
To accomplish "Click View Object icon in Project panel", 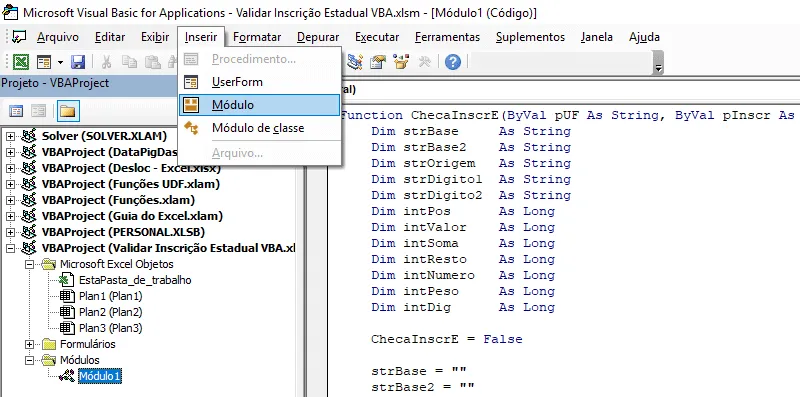I will (x=39, y=111).
